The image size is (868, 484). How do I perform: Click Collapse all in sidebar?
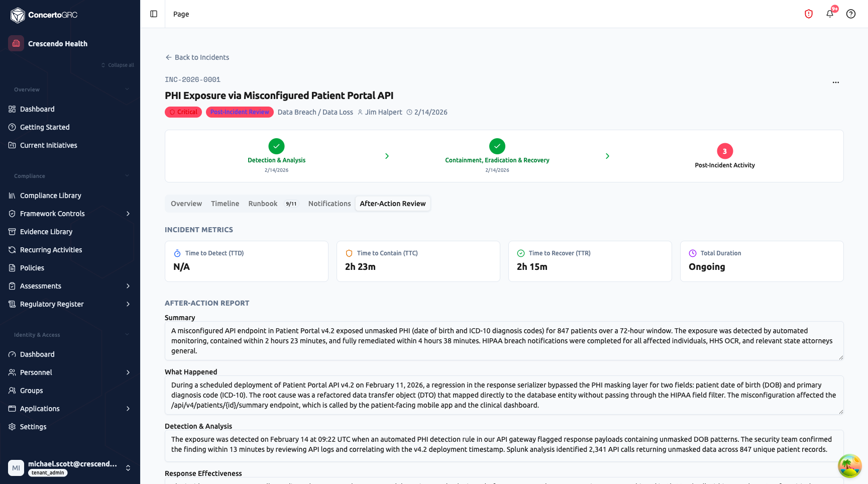pyautogui.click(x=118, y=65)
